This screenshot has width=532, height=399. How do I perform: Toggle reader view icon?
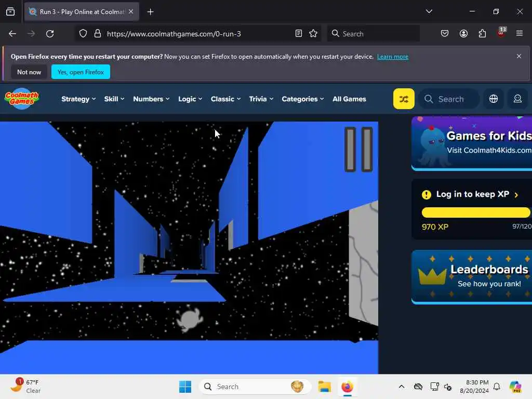[298, 33]
